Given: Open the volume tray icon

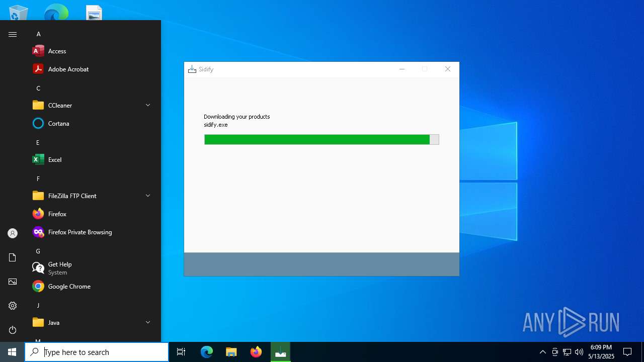Looking at the screenshot, I should tap(579, 352).
